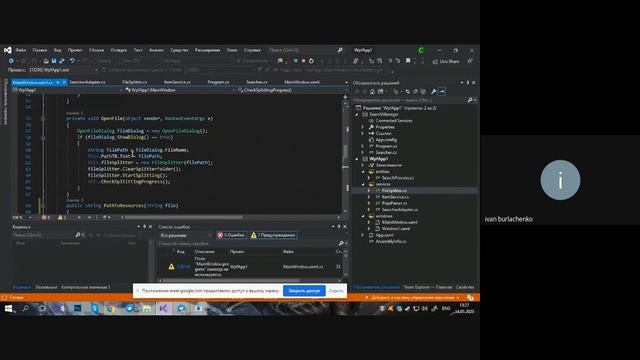Collapse the WpfApp1 project node

pyautogui.click(x=357, y=159)
